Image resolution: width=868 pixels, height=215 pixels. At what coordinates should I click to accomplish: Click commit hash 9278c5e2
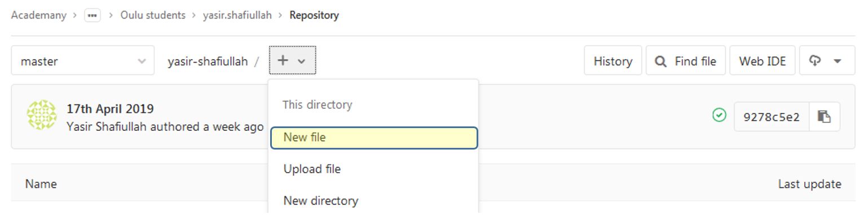pos(772,117)
